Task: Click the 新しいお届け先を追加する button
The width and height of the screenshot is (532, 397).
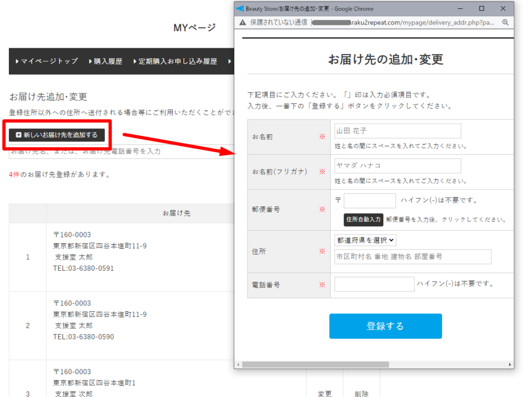Action: [x=57, y=135]
